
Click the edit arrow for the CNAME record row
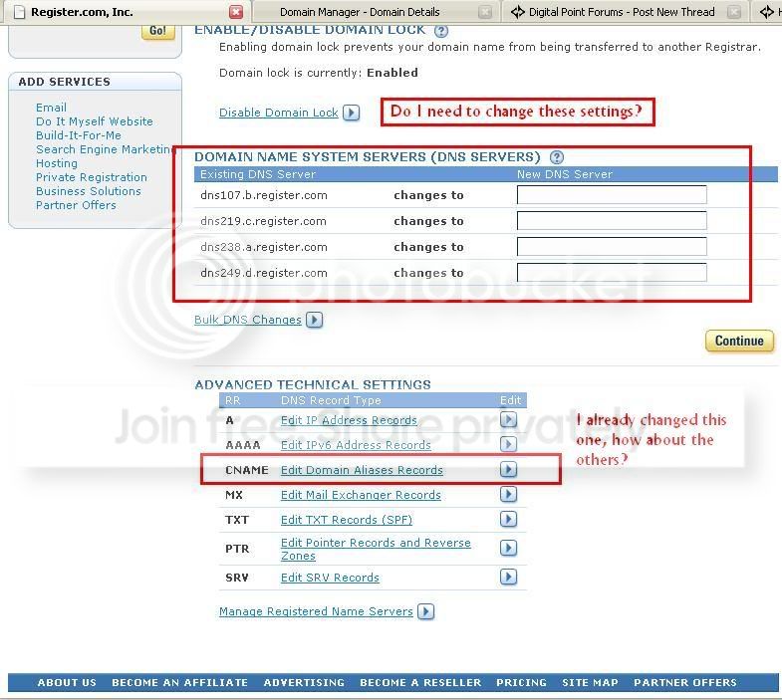tap(508, 469)
